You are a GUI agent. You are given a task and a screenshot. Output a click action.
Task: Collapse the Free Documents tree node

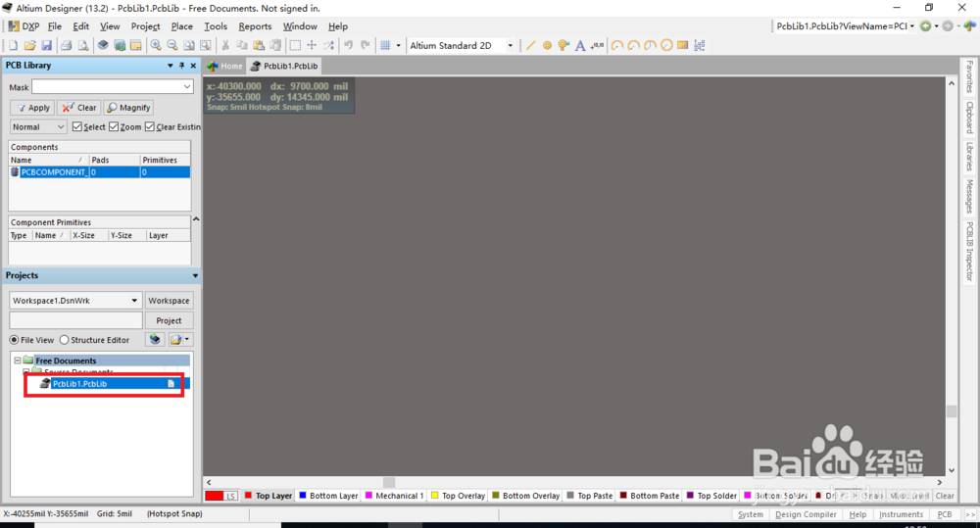tap(18, 360)
